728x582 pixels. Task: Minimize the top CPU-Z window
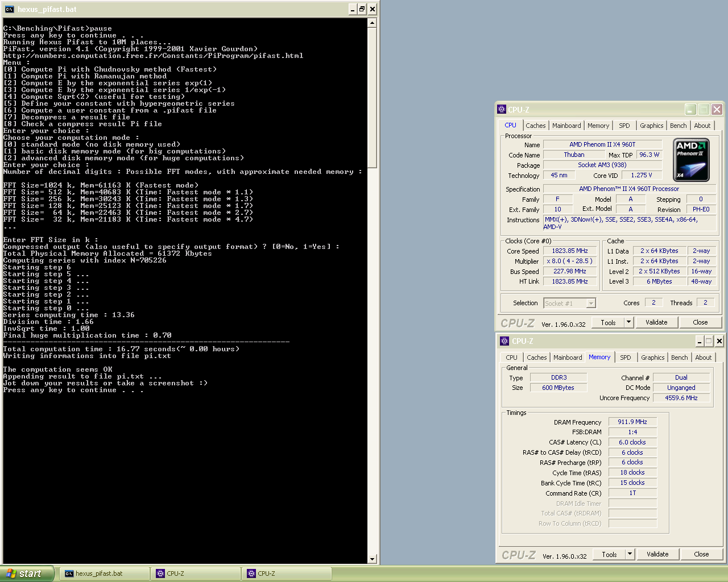point(690,110)
